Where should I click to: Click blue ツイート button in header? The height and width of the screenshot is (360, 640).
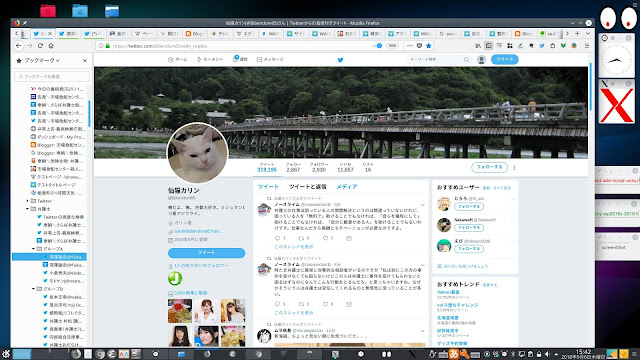[x=504, y=60]
